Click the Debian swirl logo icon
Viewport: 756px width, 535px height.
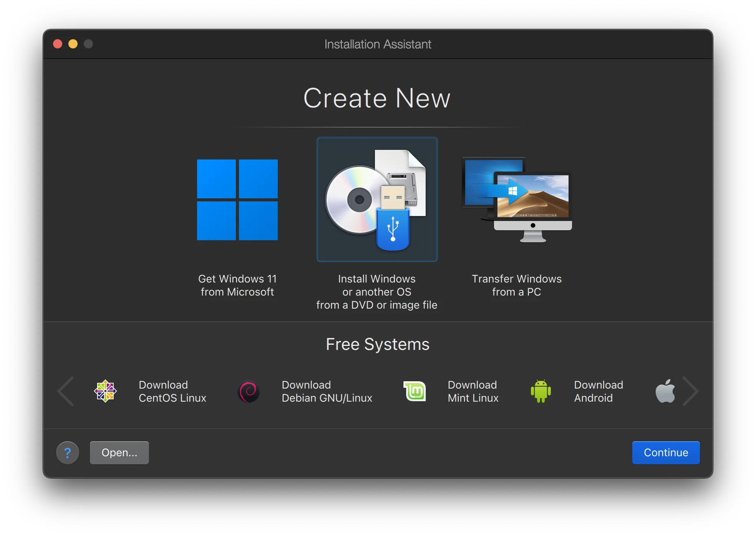coord(249,391)
